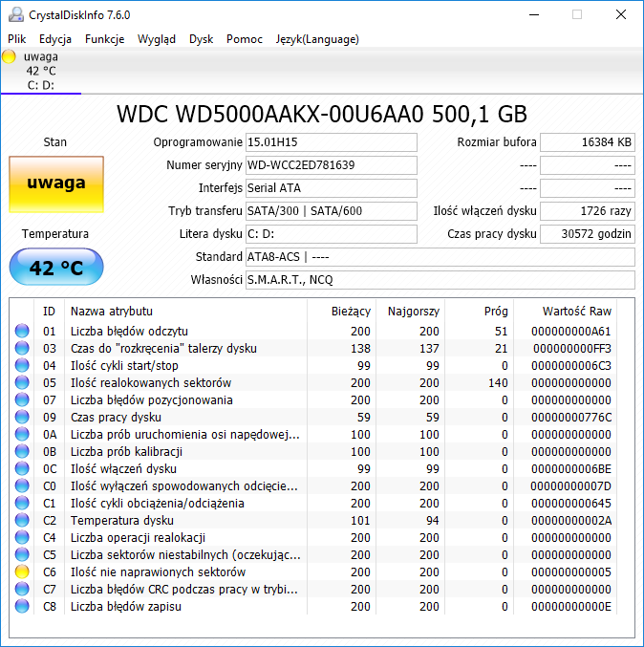Click blue status dot for 07 Liczba błędów pozycjonowania
The height and width of the screenshot is (647, 644).
click(22, 399)
